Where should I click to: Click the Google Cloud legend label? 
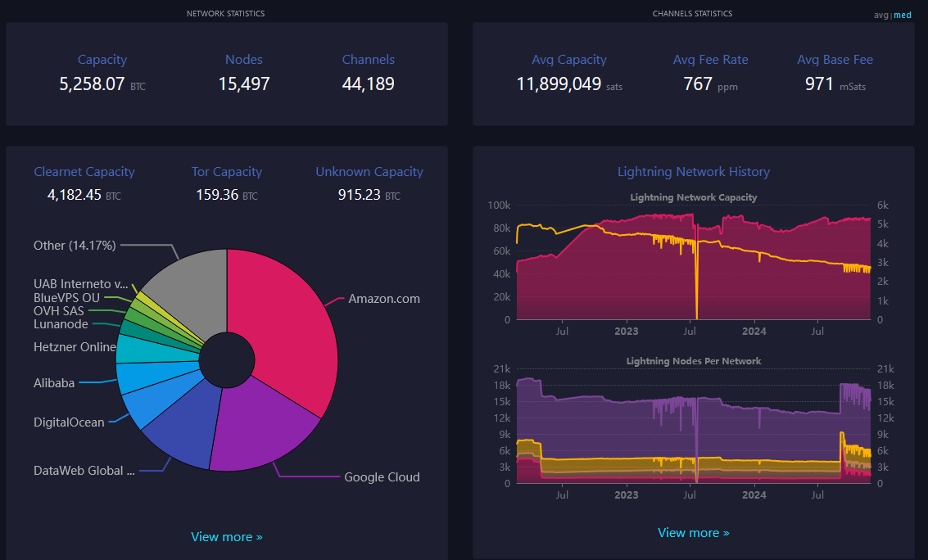[x=382, y=477]
